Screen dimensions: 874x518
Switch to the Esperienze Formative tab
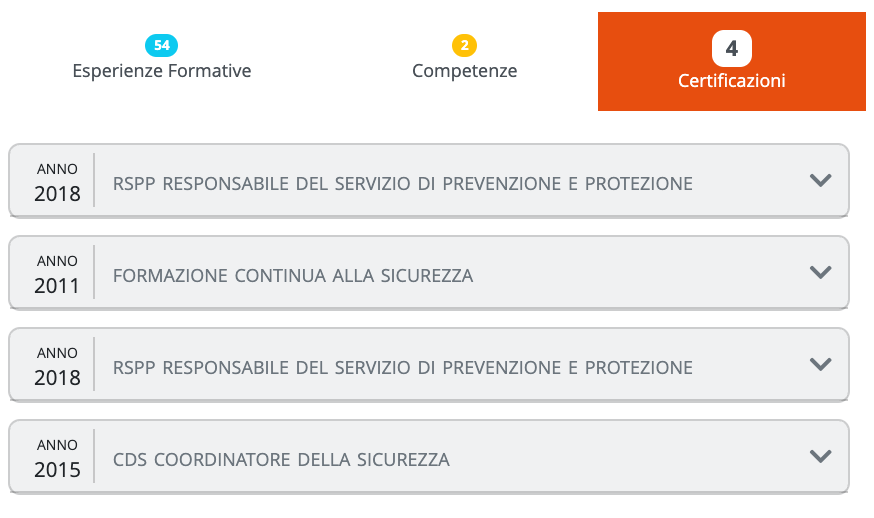pyautogui.click(x=162, y=71)
